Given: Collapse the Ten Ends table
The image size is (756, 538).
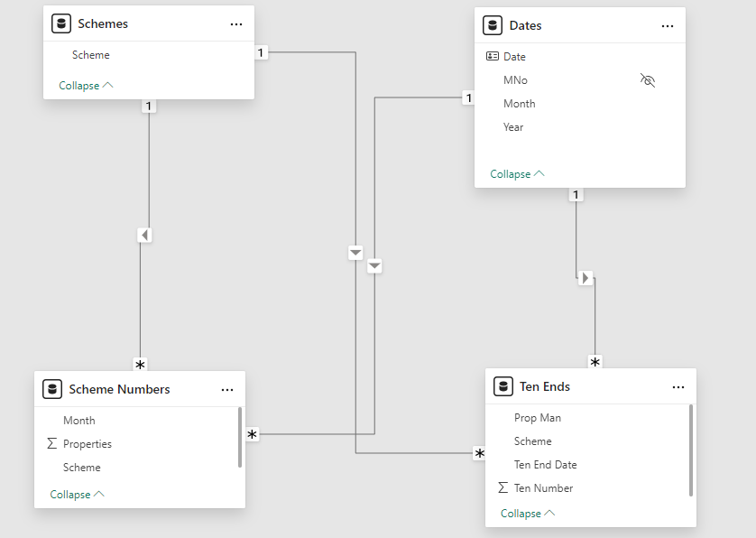Looking at the screenshot, I should point(528,514).
